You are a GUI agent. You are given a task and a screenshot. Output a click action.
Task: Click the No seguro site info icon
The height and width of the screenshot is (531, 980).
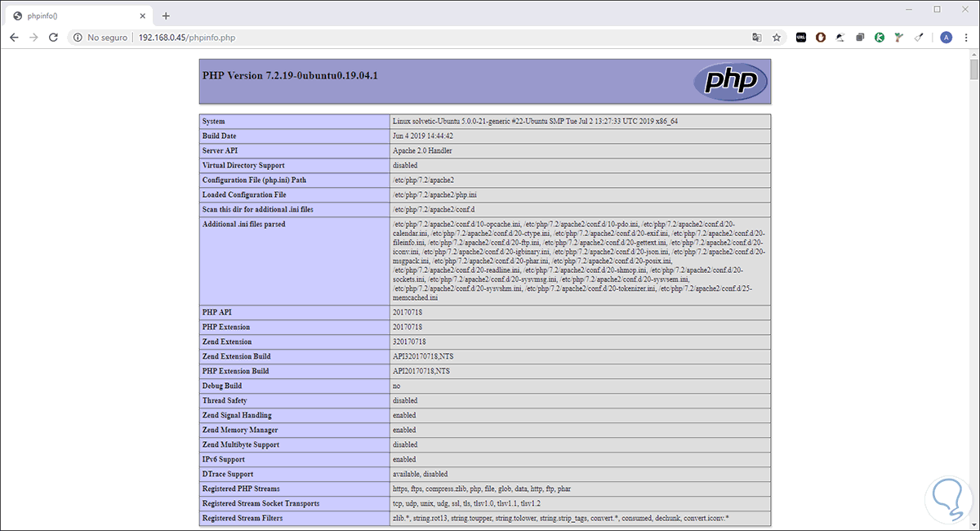(x=78, y=38)
